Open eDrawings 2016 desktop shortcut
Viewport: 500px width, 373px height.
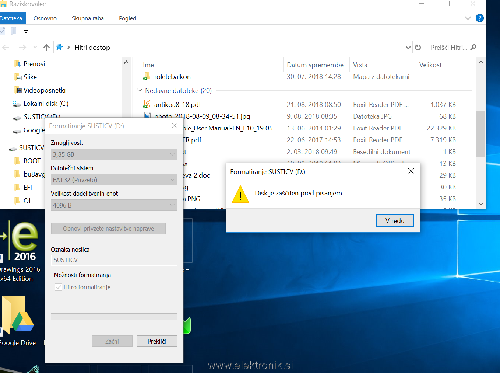point(19,250)
